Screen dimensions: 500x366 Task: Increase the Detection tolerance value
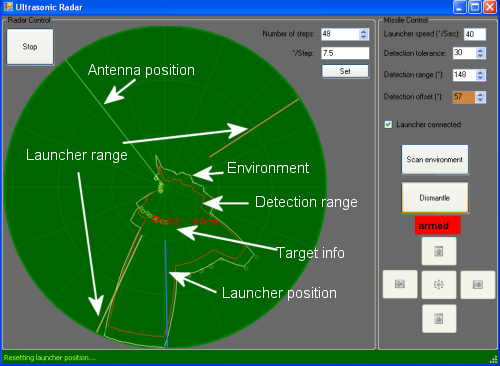(480, 51)
